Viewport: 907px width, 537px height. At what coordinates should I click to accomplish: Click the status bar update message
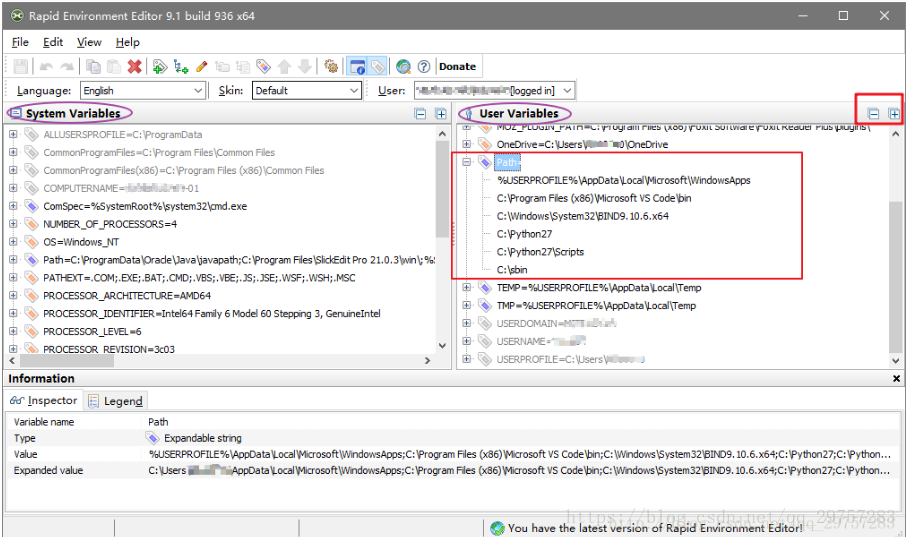point(654,528)
